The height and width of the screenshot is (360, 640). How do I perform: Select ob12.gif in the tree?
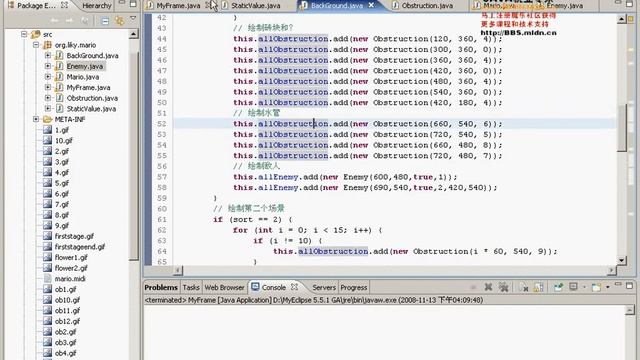coord(67,321)
